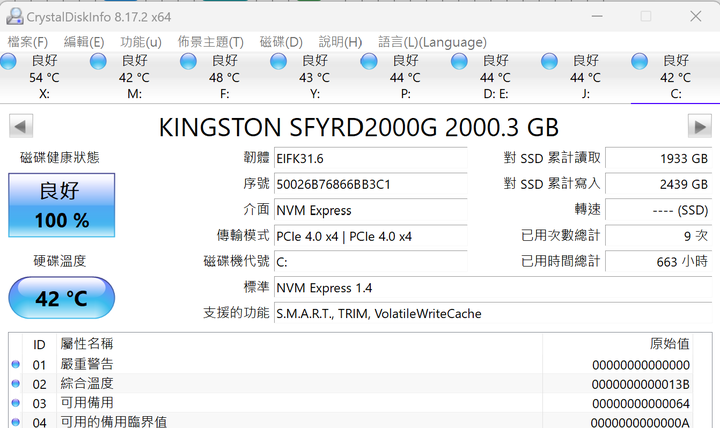This screenshot has height=428, width=720.
Task: Click total host writes value 2439 GB
Action: pyautogui.click(x=658, y=184)
